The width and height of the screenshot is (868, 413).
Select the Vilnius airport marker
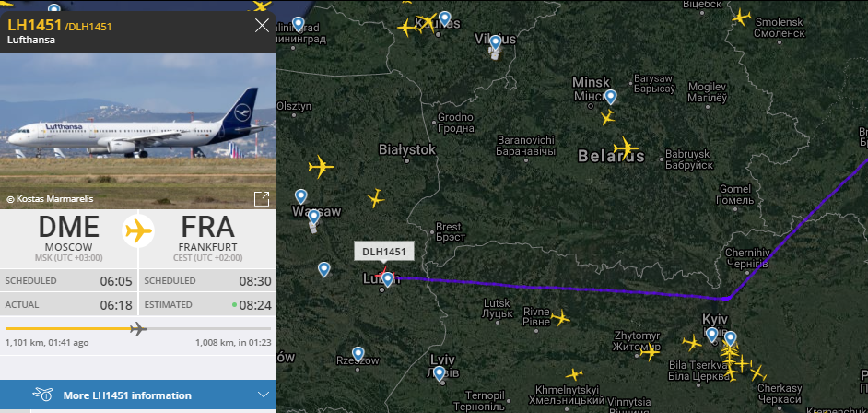pyautogui.click(x=496, y=42)
